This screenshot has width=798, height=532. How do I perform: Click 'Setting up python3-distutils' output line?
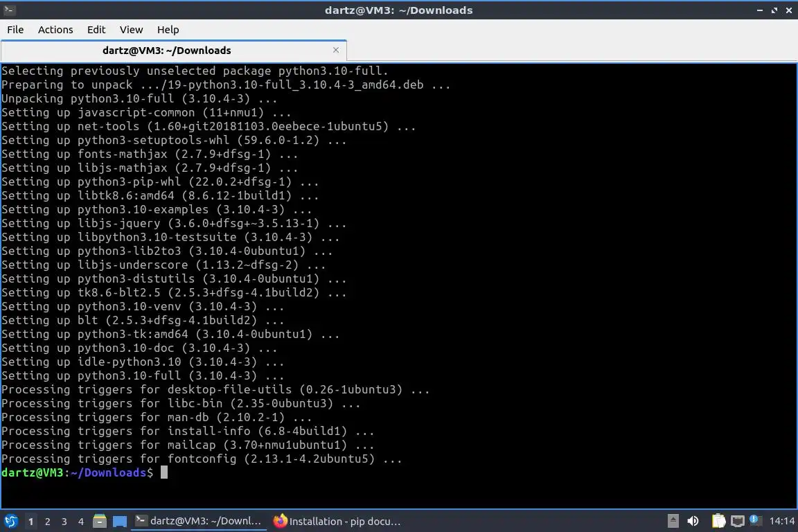174,278
